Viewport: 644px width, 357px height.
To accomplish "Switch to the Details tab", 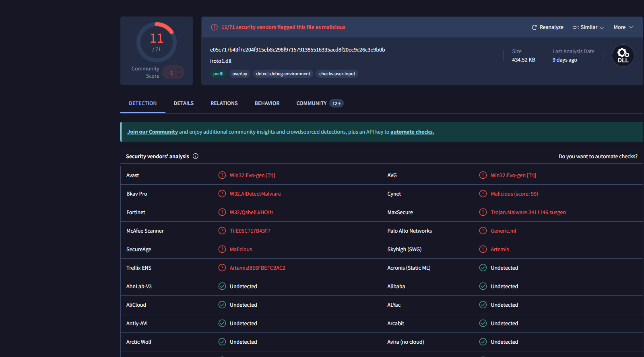I will [x=184, y=103].
